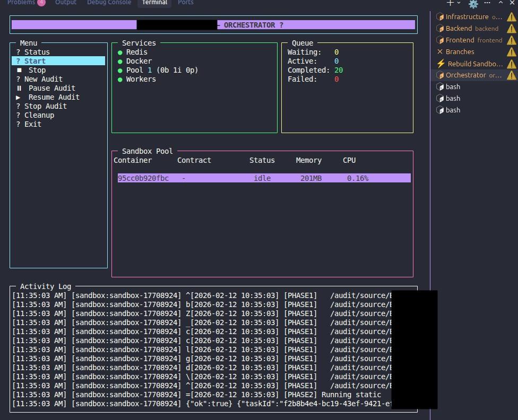Click the Failed queue count
The width and height of the screenshot is (518, 420).
click(x=336, y=79)
